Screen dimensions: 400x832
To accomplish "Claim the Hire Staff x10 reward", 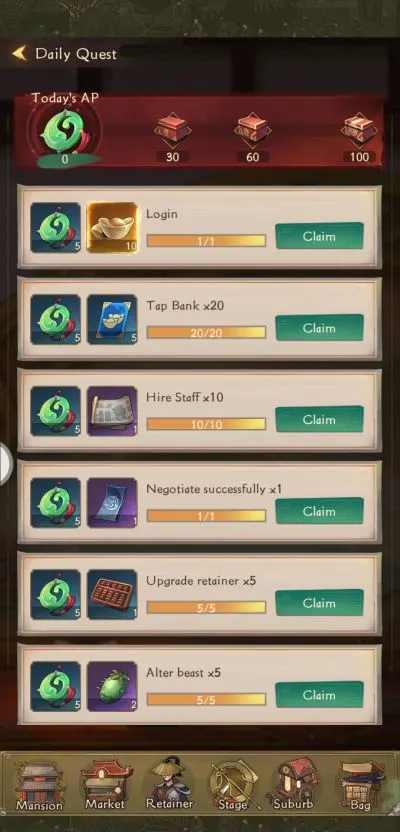I will (319, 420).
